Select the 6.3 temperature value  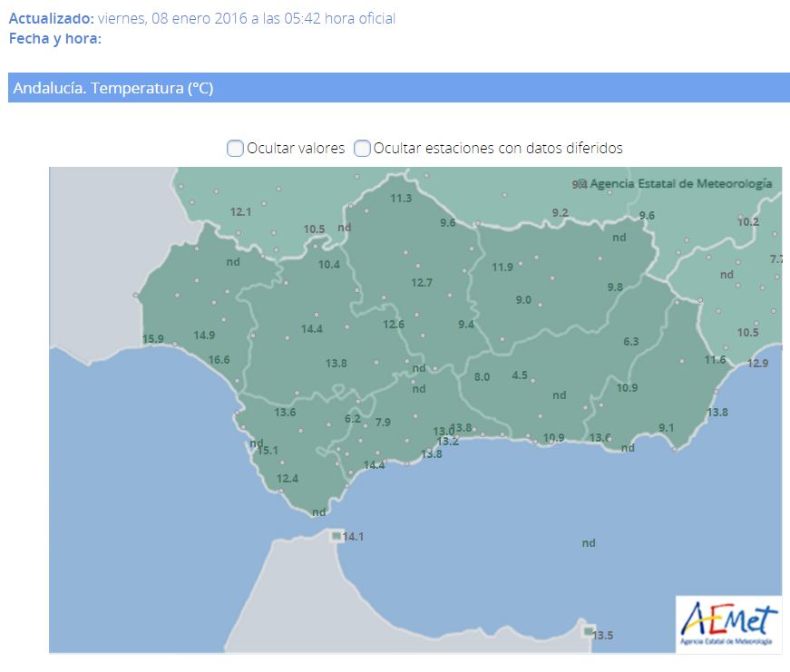[631, 342]
